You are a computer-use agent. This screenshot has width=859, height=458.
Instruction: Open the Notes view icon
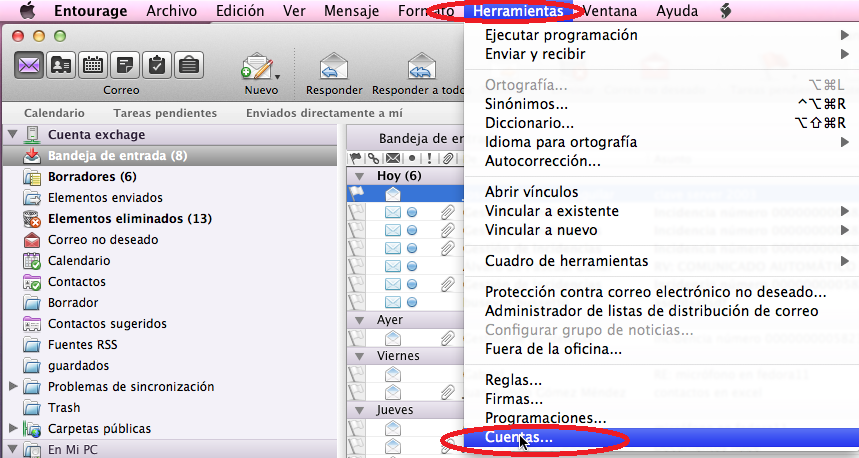(x=125, y=65)
